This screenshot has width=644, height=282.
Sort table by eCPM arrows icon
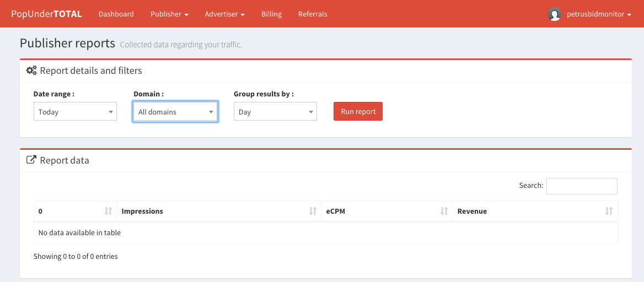click(x=444, y=211)
